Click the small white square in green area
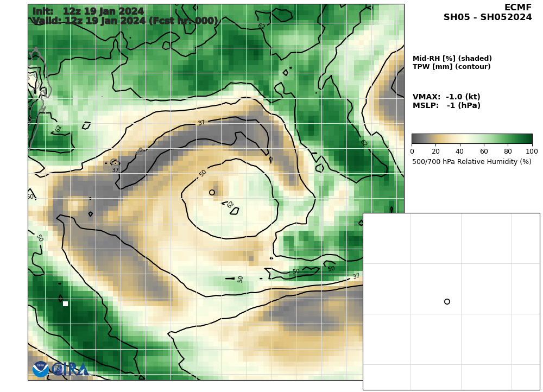The height and width of the screenshot is (392, 543). pos(66,304)
